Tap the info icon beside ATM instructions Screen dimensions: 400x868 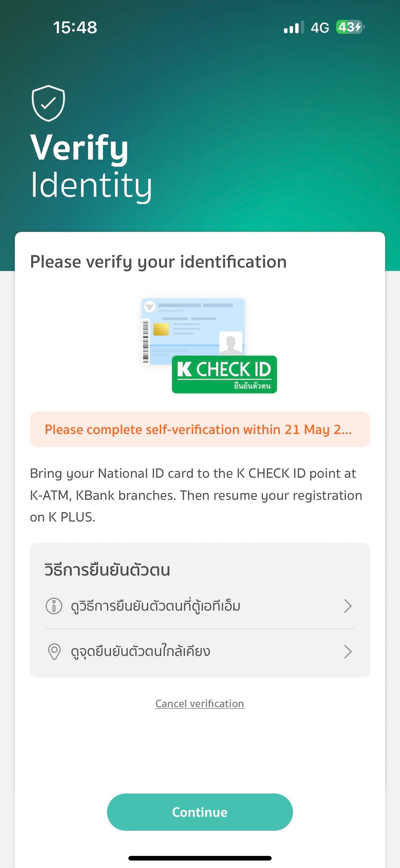pos(54,606)
